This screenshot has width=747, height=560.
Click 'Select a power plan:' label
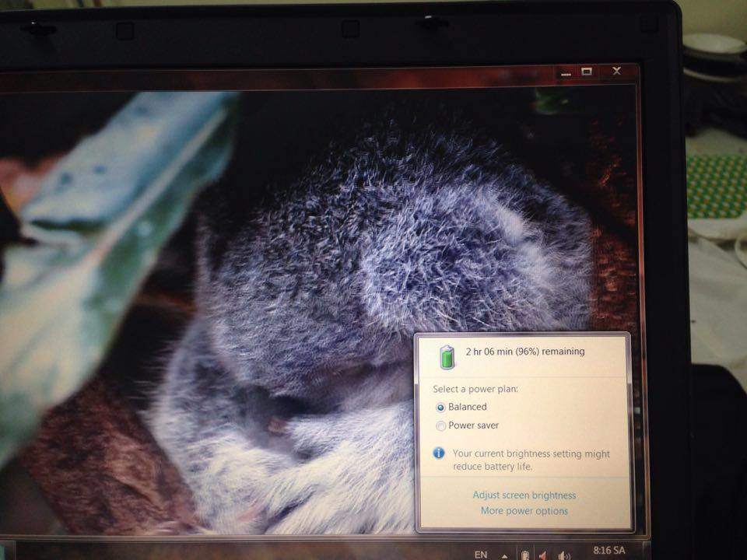pyautogui.click(x=475, y=389)
